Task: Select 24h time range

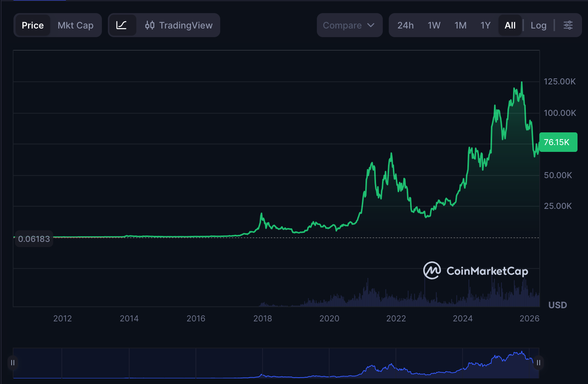Action: [x=405, y=25]
